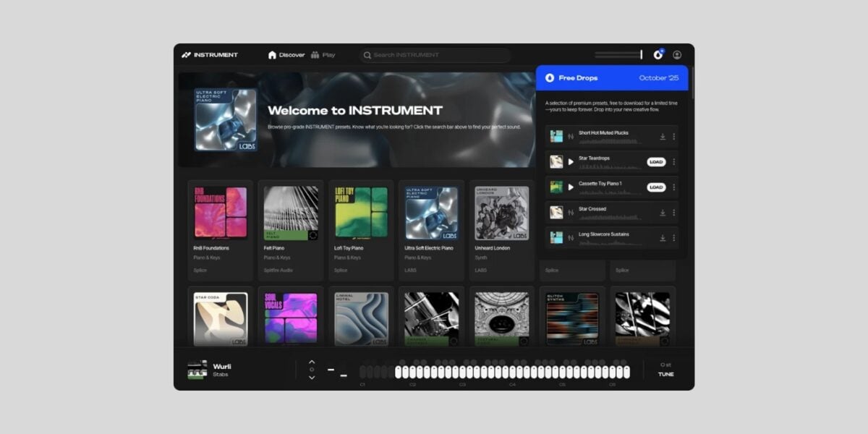Image resolution: width=868 pixels, height=434 pixels.
Task: Click LOAD on Star Teardrops
Action: click(x=656, y=162)
